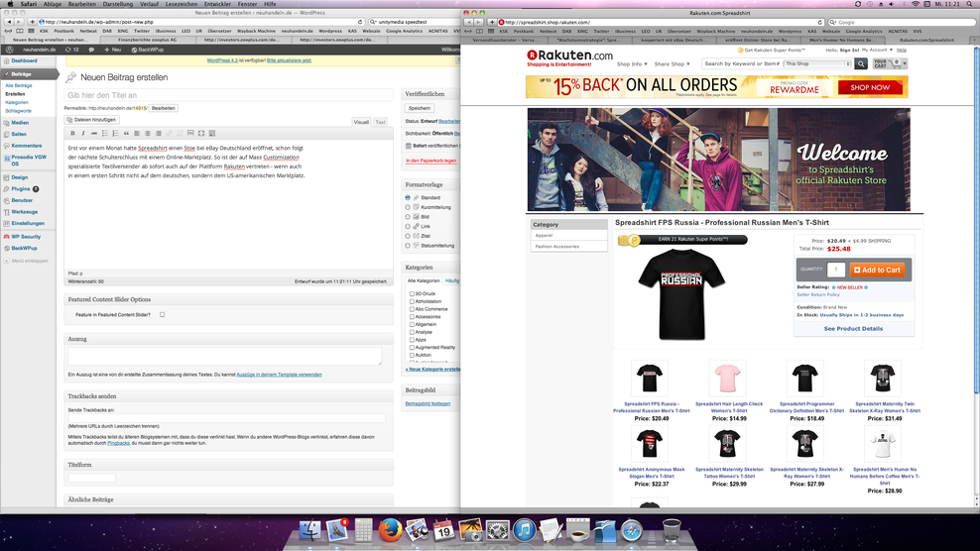Open the Lesezeichen menu in menu bar
This screenshot has width=980, height=551.
(x=182, y=4)
